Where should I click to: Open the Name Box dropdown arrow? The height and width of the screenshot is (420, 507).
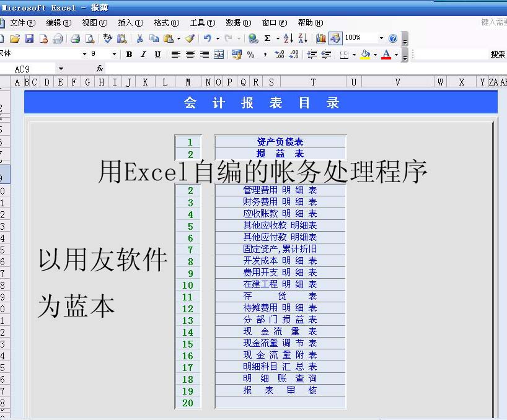(x=61, y=69)
